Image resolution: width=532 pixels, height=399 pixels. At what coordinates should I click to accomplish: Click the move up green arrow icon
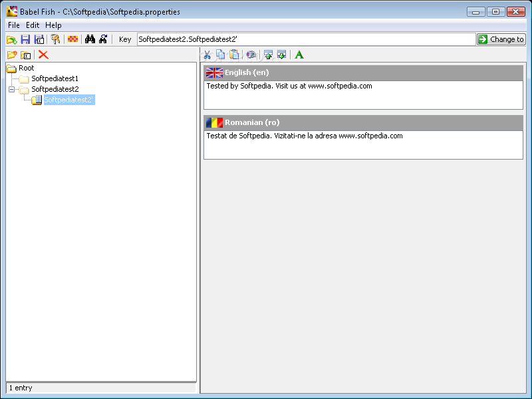(269, 55)
